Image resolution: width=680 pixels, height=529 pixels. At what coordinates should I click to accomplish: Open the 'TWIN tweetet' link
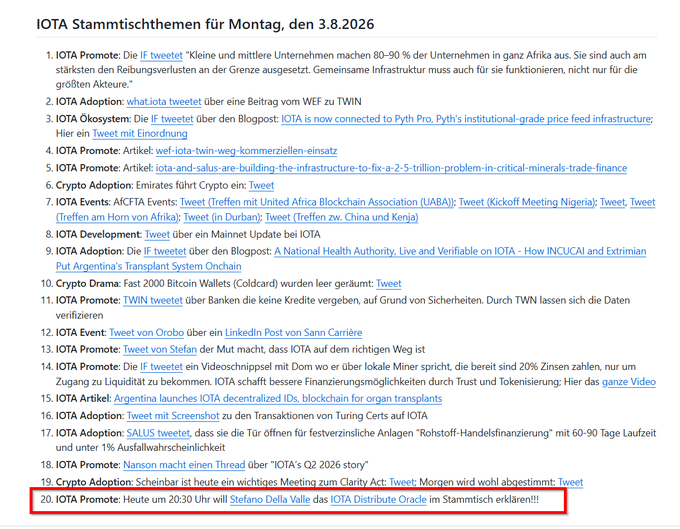pos(153,300)
